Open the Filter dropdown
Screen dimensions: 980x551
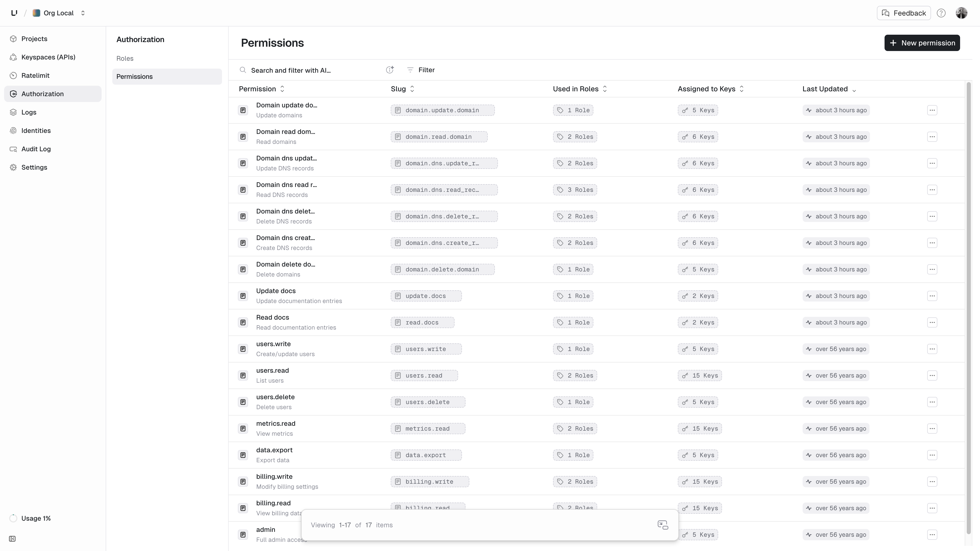(421, 70)
